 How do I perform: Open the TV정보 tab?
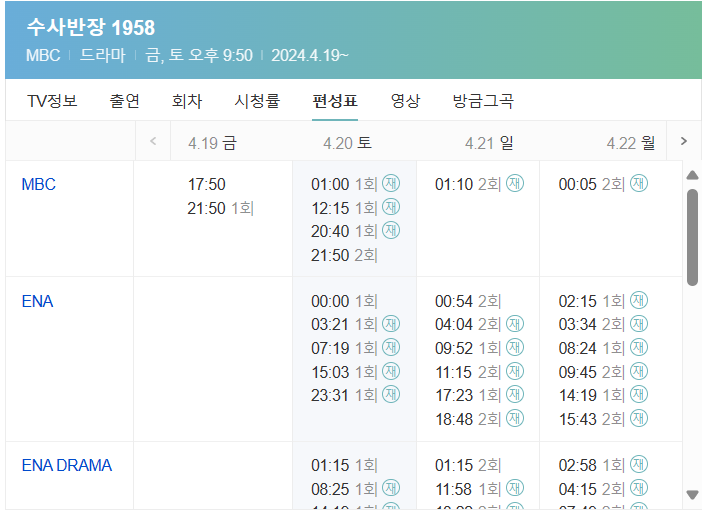click(x=52, y=101)
